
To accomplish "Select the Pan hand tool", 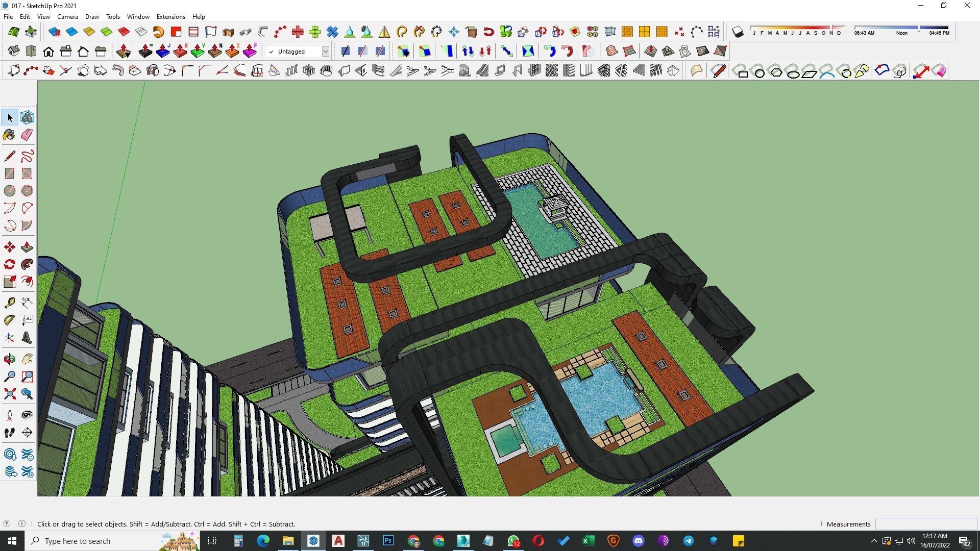I will tap(27, 359).
